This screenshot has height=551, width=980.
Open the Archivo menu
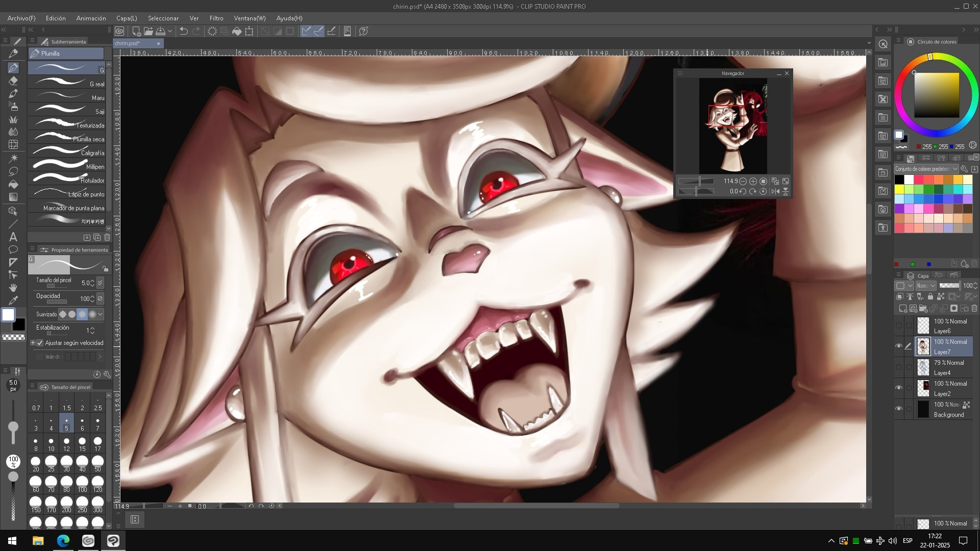pyautogui.click(x=21, y=18)
